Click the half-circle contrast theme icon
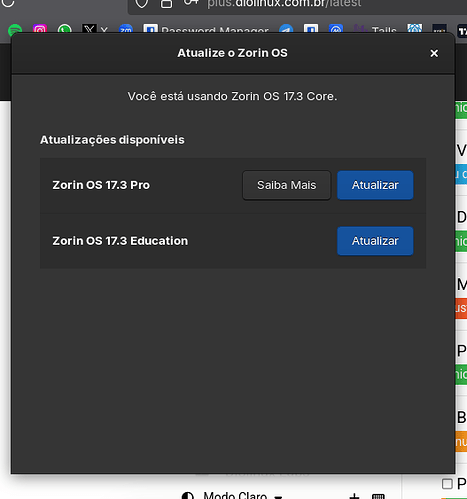The image size is (467, 499). coord(188,496)
